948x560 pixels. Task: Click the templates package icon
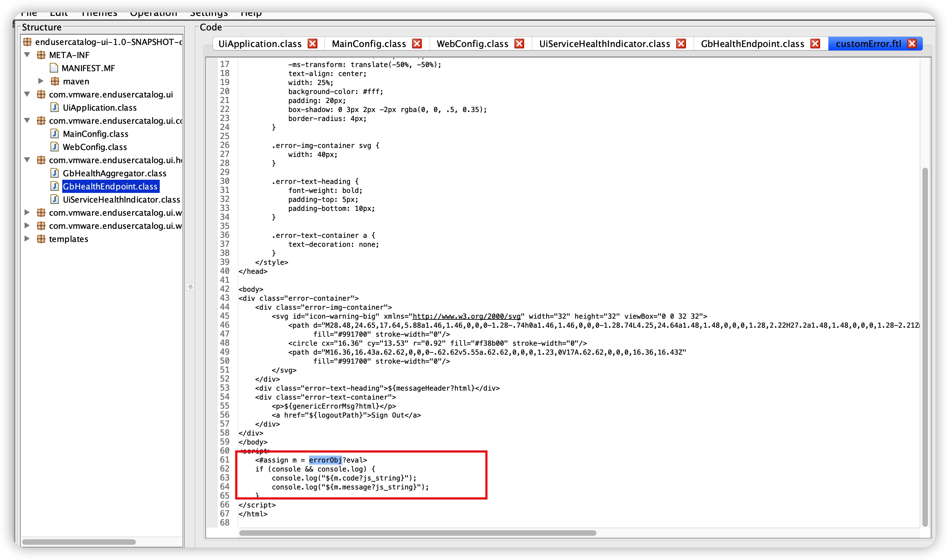click(x=41, y=239)
